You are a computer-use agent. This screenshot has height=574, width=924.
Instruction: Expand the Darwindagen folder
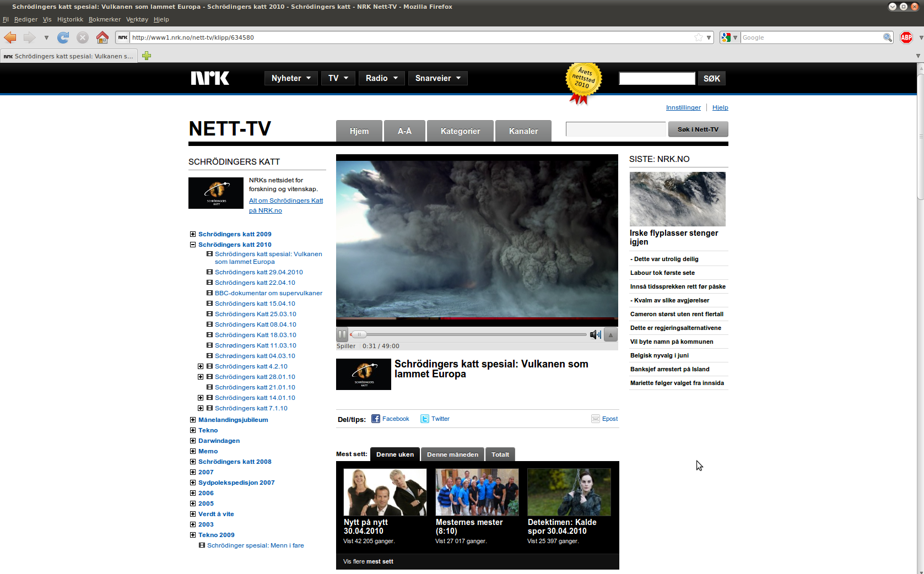(x=193, y=441)
